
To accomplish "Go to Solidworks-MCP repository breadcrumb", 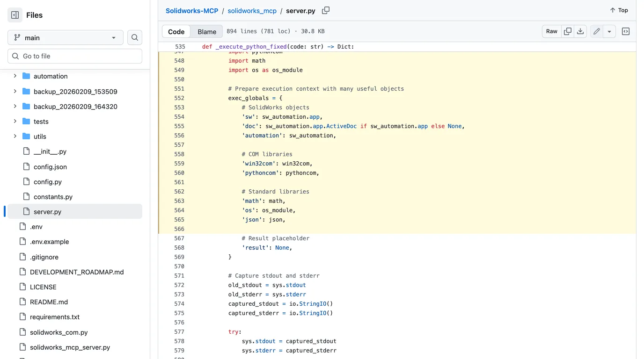I will [192, 10].
